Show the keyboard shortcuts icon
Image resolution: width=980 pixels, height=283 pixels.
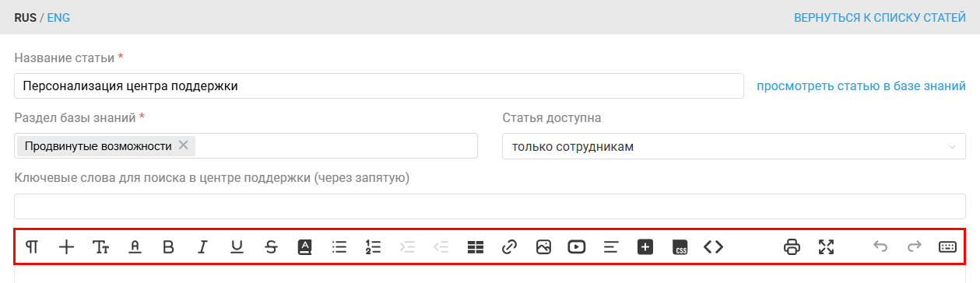coord(947,247)
